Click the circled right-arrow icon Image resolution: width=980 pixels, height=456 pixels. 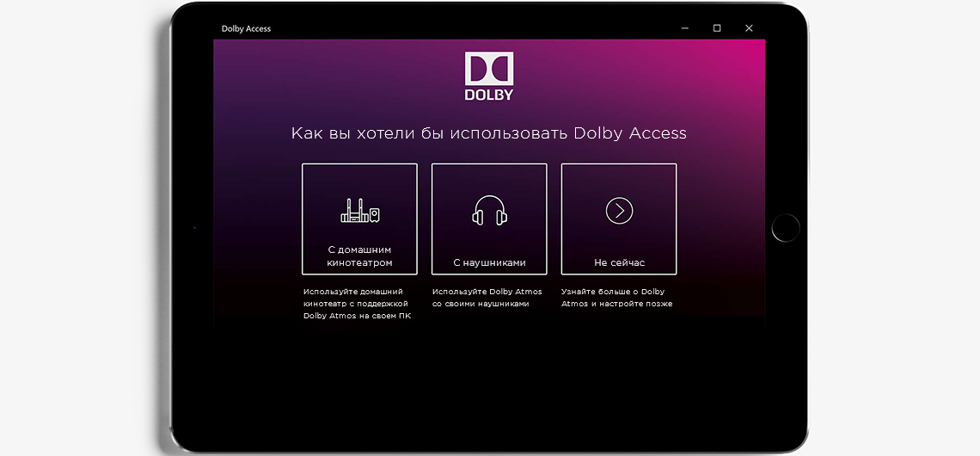[619, 212]
